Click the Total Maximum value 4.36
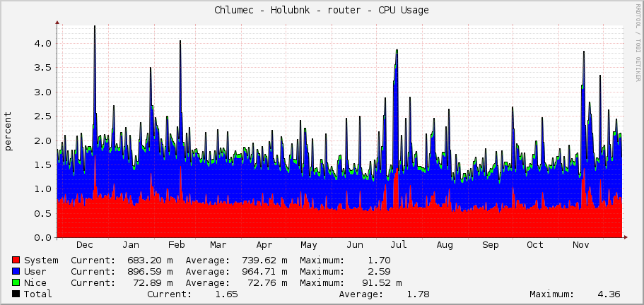 (610, 294)
